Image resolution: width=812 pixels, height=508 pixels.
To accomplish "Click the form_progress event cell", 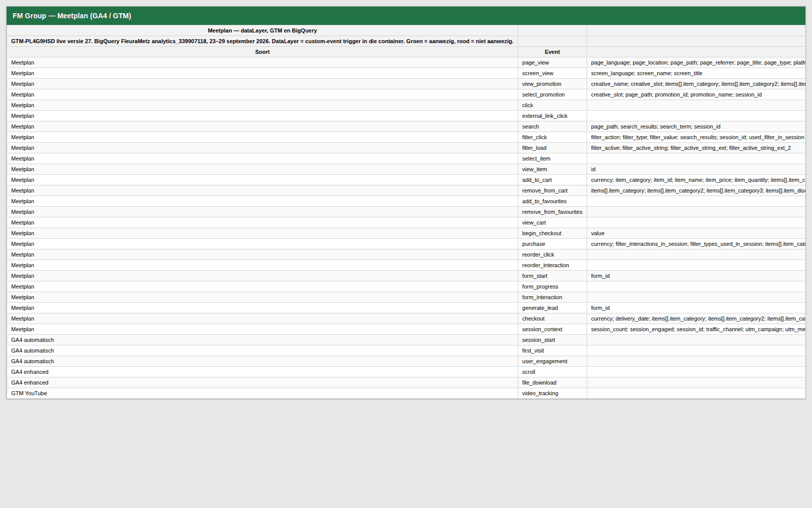I will 552,287.
